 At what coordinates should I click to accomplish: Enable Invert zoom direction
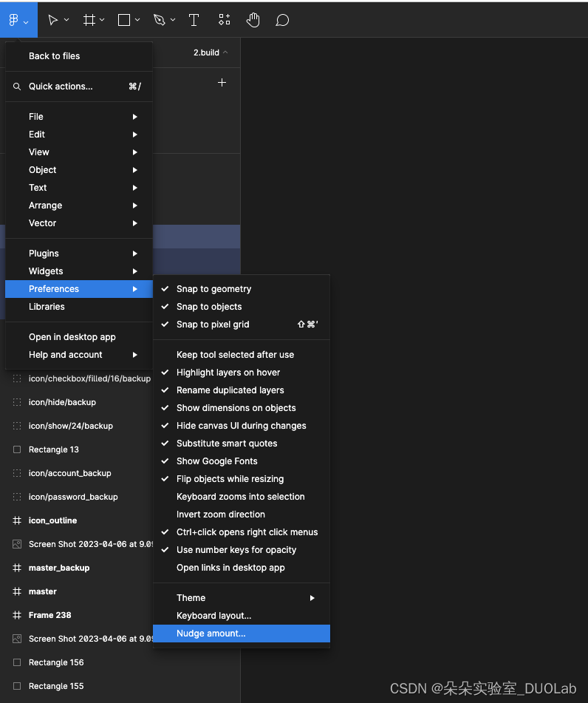220,514
